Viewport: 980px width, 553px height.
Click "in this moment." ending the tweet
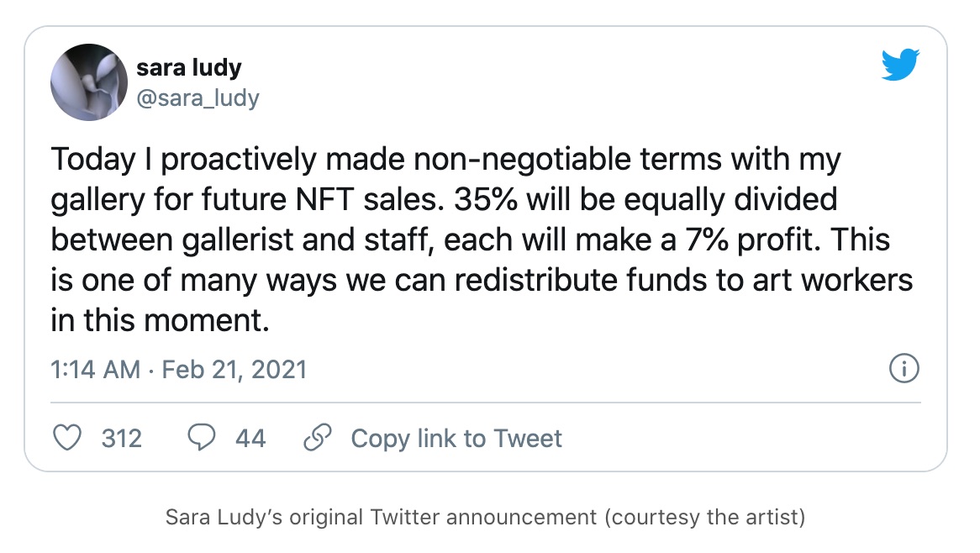(161, 320)
